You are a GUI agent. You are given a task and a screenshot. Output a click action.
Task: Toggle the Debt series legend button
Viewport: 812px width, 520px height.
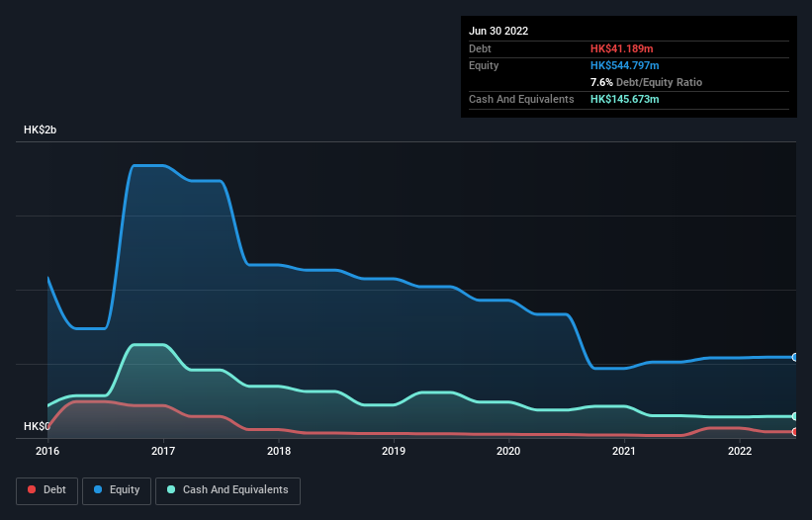coord(47,490)
